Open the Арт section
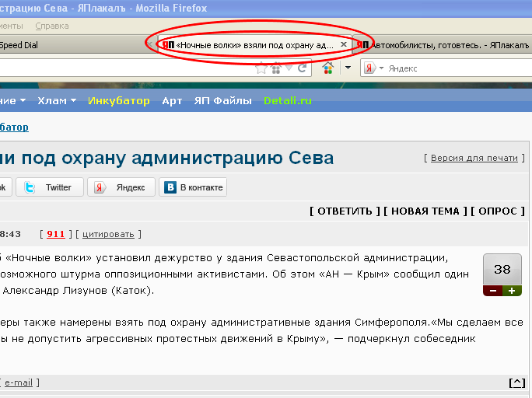This screenshot has width=532, height=398. [x=172, y=101]
